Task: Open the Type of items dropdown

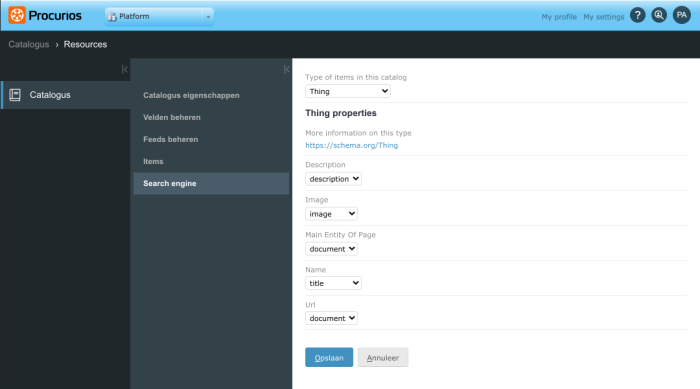Action: 348,91
